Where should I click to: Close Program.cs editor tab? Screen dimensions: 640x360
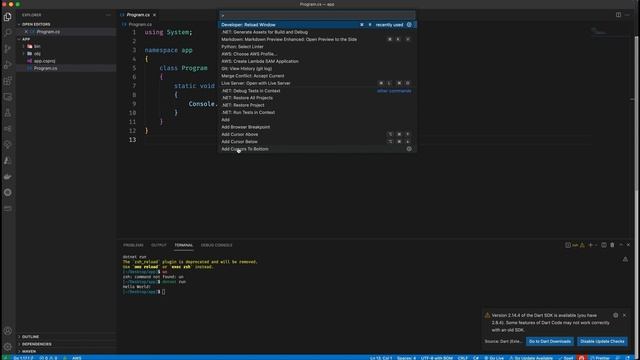154,15
